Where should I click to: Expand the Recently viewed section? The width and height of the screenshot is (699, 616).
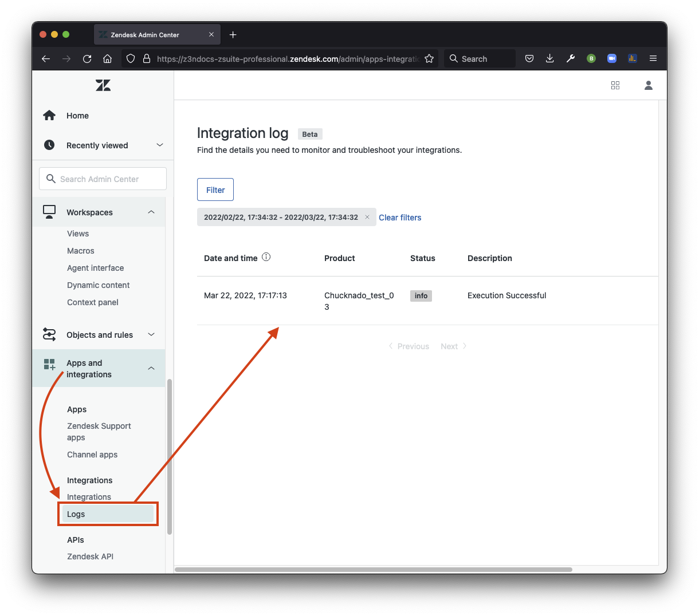pyautogui.click(x=160, y=145)
